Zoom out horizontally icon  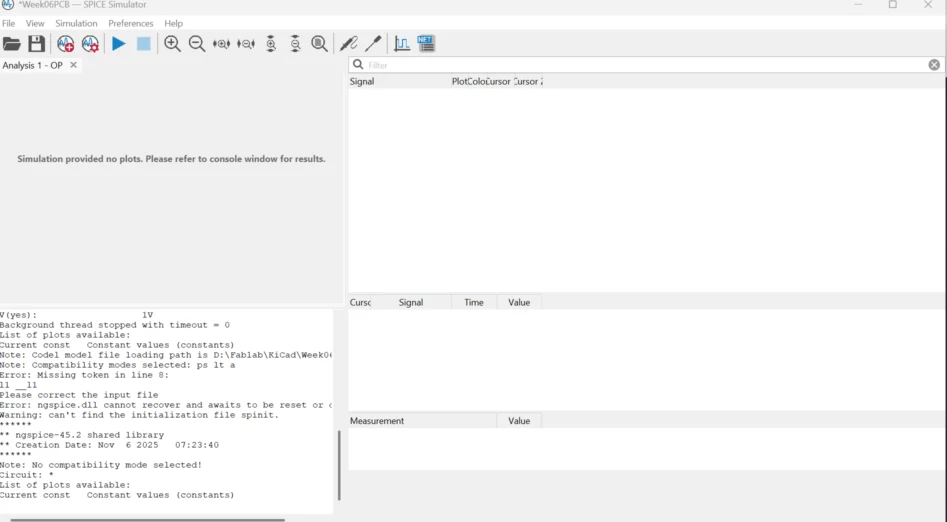(246, 44)
